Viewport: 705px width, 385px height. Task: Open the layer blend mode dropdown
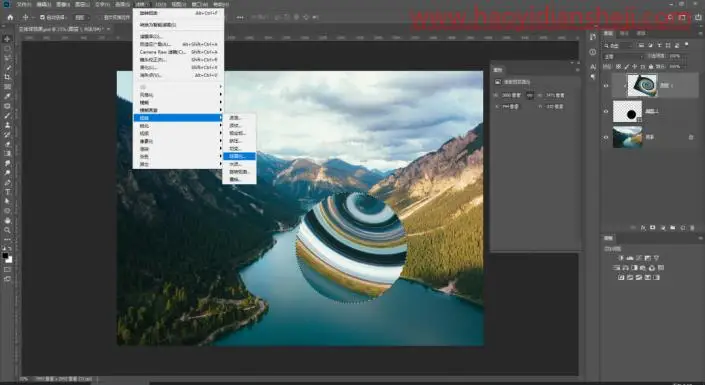[624, 56]
